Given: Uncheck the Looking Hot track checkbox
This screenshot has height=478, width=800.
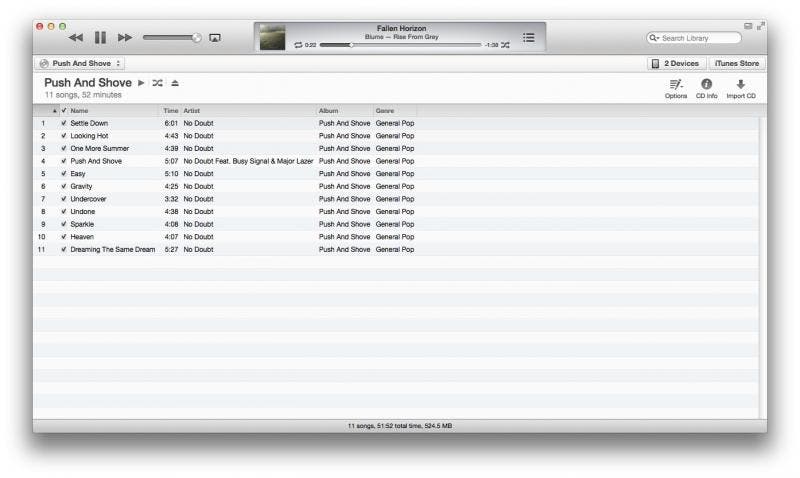Looking at the screenshot, I should pyautogui.click(x=64, y=136).
